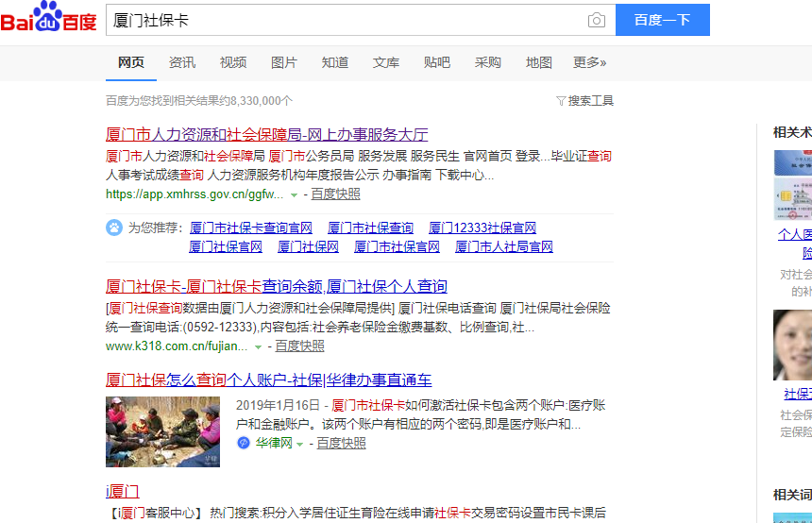Click the Baidu logo
Screen dimensions: 812x523
48,19
